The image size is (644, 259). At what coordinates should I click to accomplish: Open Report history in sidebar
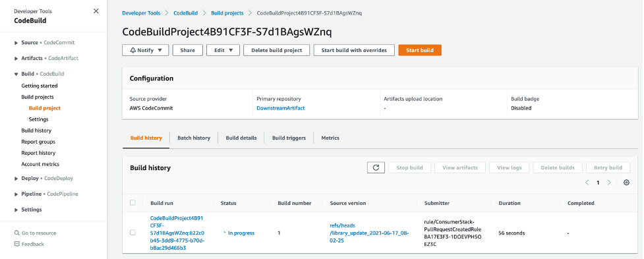tap(38, 153)
